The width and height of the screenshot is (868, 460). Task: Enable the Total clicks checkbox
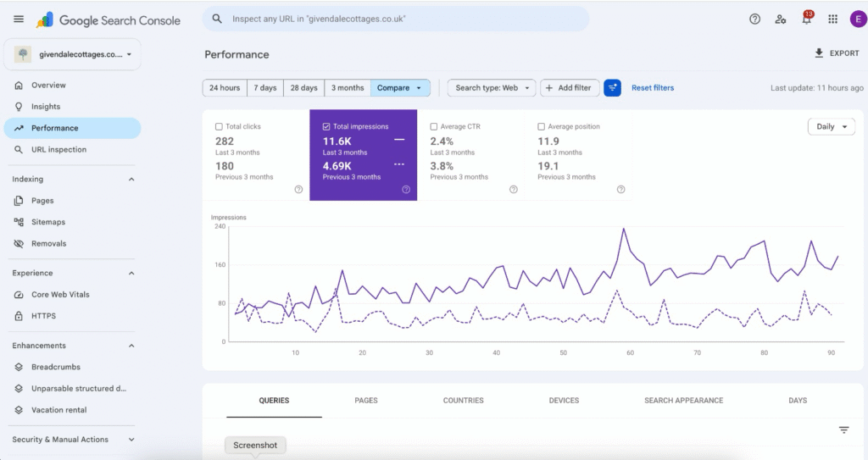pos(219,127)
